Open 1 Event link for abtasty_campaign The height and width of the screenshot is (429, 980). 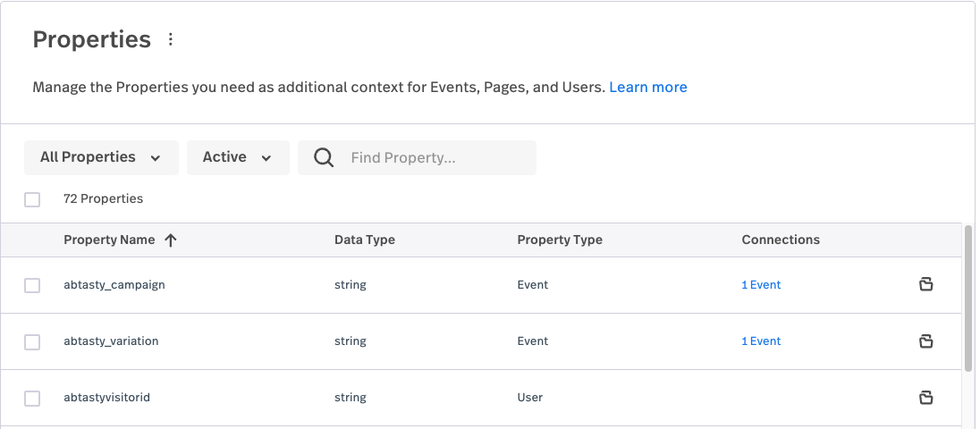point(761,285)
